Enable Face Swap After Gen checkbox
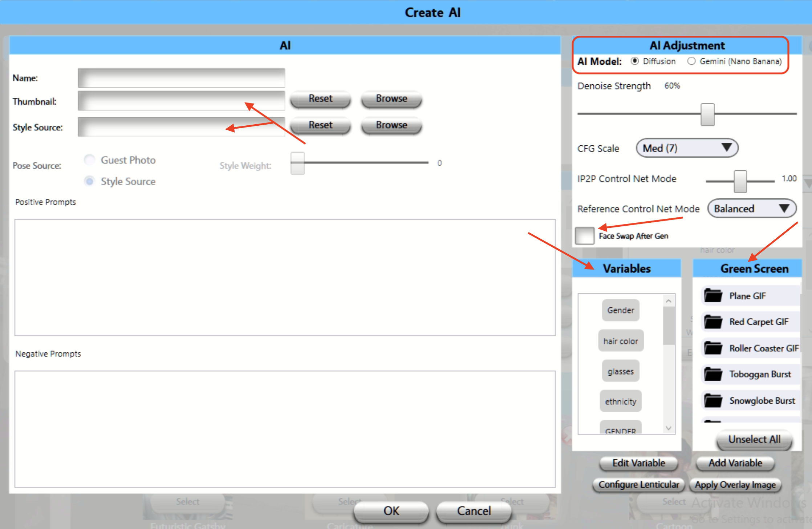Image resolution: width=812 pixels, height=529 pixels. click(585, 236)
